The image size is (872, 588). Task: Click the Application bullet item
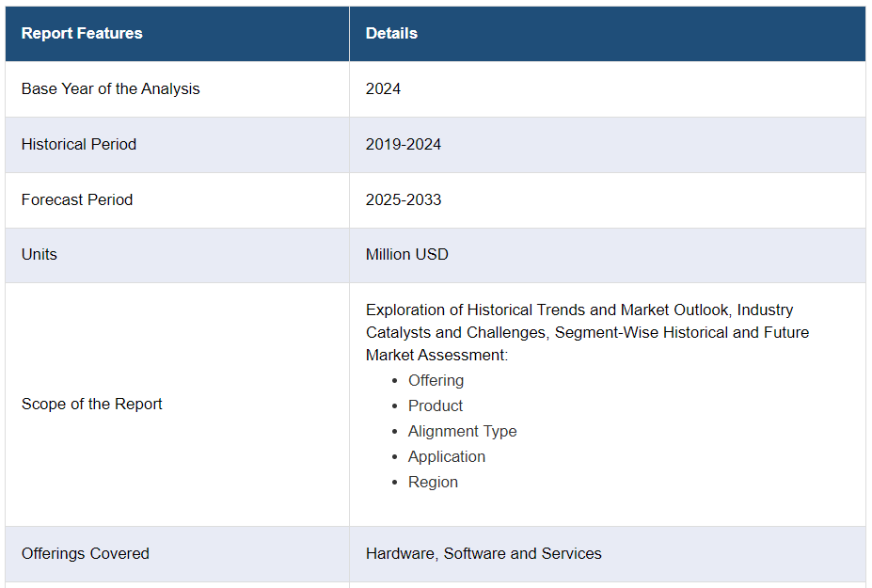click(x=447, y=457)
